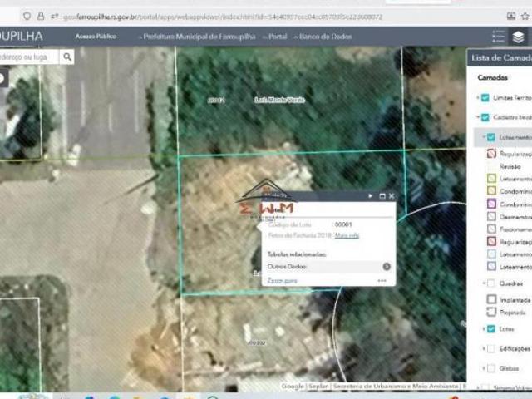Expand the Edificações layer

point(484,348)
